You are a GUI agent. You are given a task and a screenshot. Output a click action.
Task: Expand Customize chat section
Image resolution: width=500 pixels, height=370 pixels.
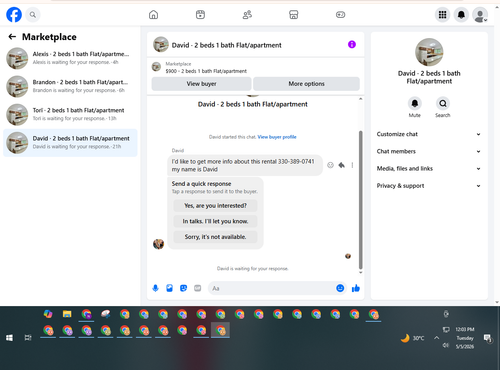tap(429, 134)
